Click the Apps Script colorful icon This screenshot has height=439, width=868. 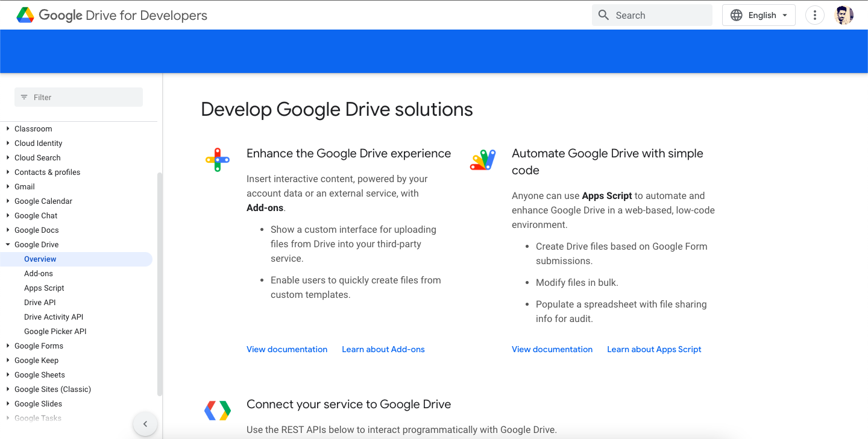483,160
